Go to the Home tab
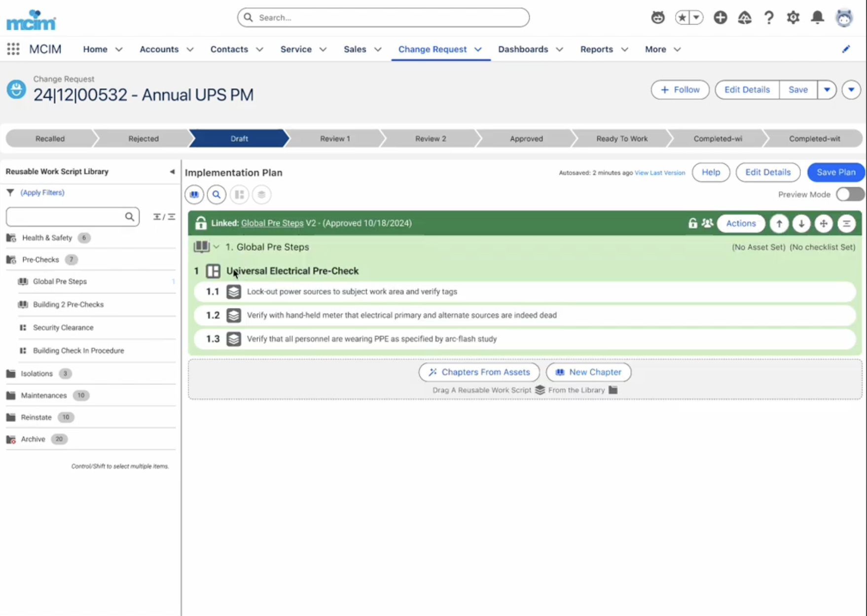Image resolution: width=867 pixels, height=616 pixels. coord(95,49)
